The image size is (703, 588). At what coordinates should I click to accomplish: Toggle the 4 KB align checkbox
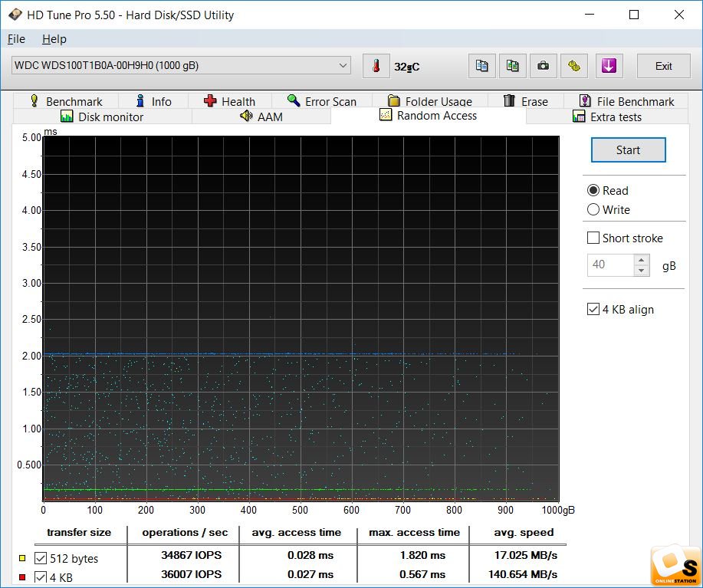click(x=593, y=309)
